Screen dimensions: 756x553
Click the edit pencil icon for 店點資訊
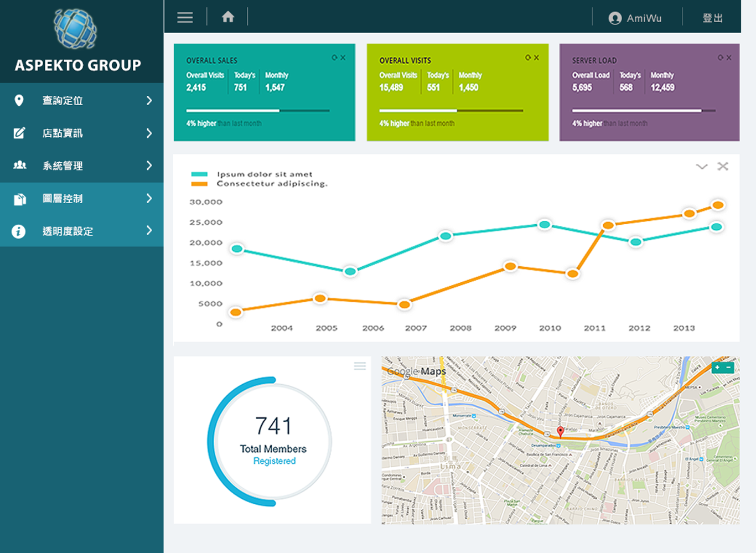click(19, 133)
